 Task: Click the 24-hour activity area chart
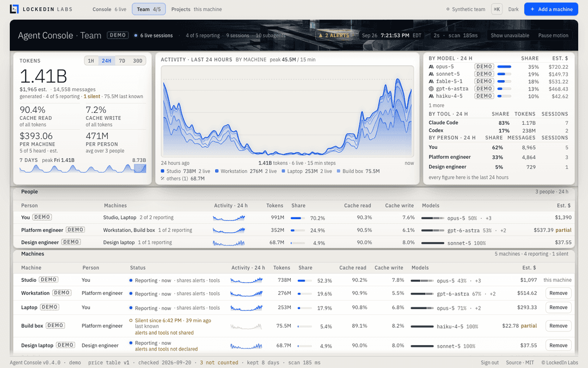point(287,112)
